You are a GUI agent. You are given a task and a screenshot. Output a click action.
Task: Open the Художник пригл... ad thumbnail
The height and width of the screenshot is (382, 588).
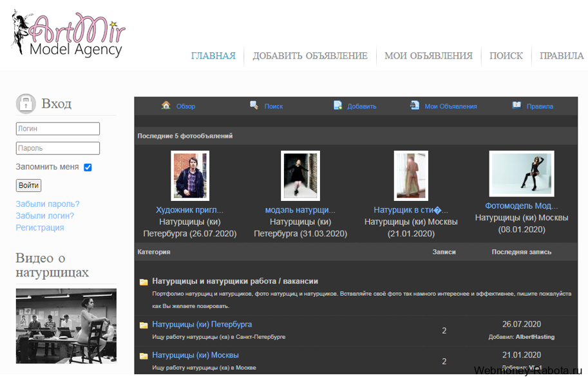(x=190, y=176)
